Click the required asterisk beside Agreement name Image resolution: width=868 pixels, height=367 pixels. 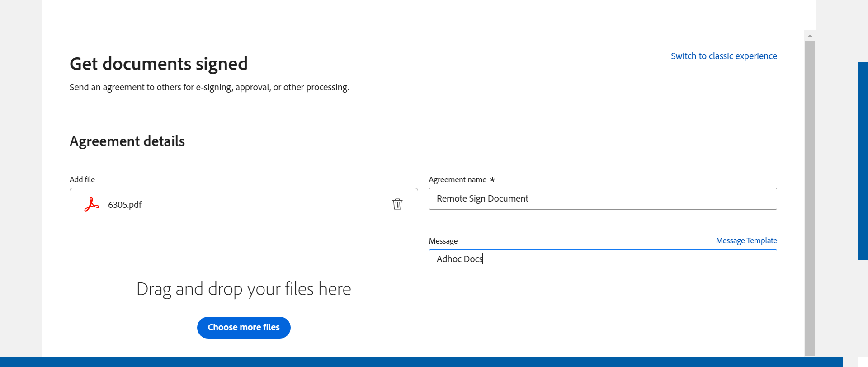click(x=492, y=179)
